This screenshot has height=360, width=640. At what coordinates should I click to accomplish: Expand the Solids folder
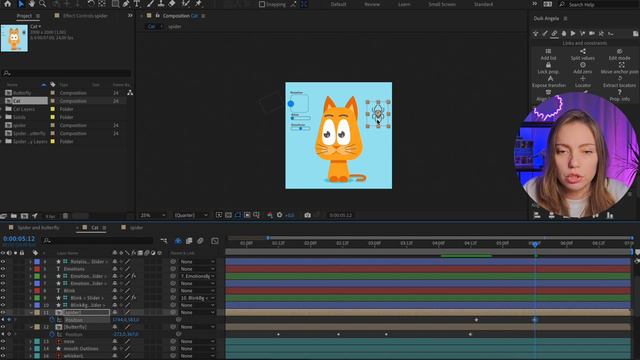point(2,117)
